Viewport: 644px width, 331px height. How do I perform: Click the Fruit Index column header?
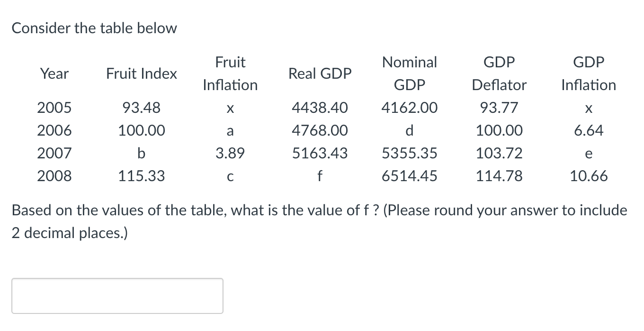tap(141, 74)
